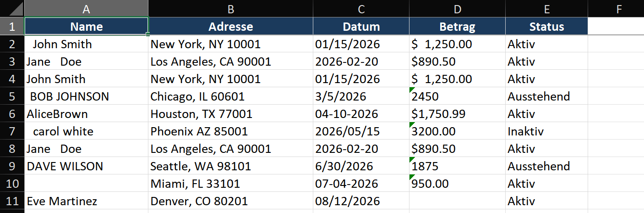Select "John Smith" in row 2

[86, 44]
